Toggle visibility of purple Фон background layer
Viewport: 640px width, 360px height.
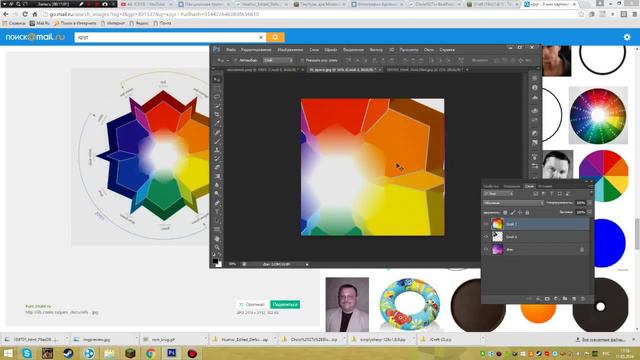pos(486,249)
